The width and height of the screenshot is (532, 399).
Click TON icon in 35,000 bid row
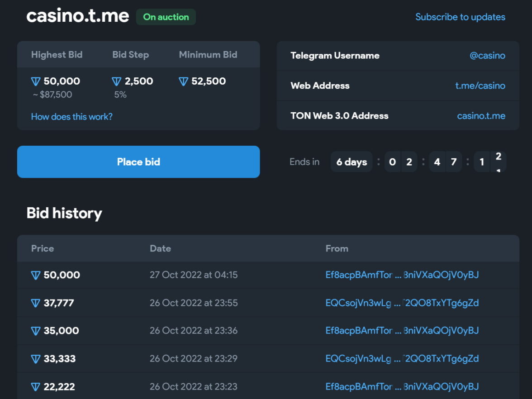click(36, 331)
